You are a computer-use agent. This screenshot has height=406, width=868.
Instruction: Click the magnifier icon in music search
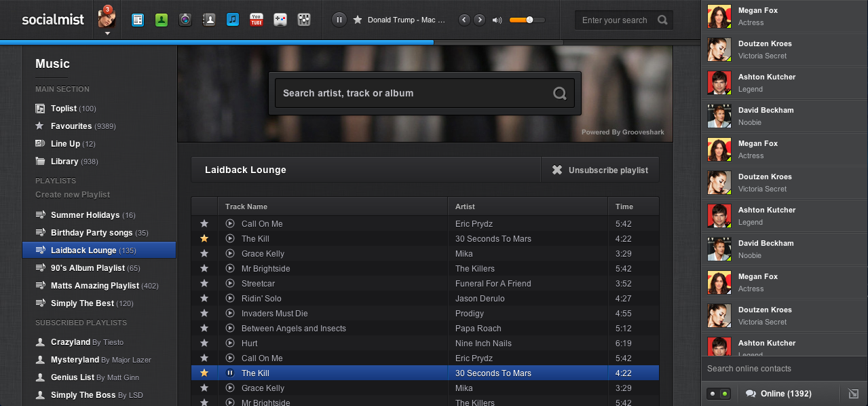[560, 94]
